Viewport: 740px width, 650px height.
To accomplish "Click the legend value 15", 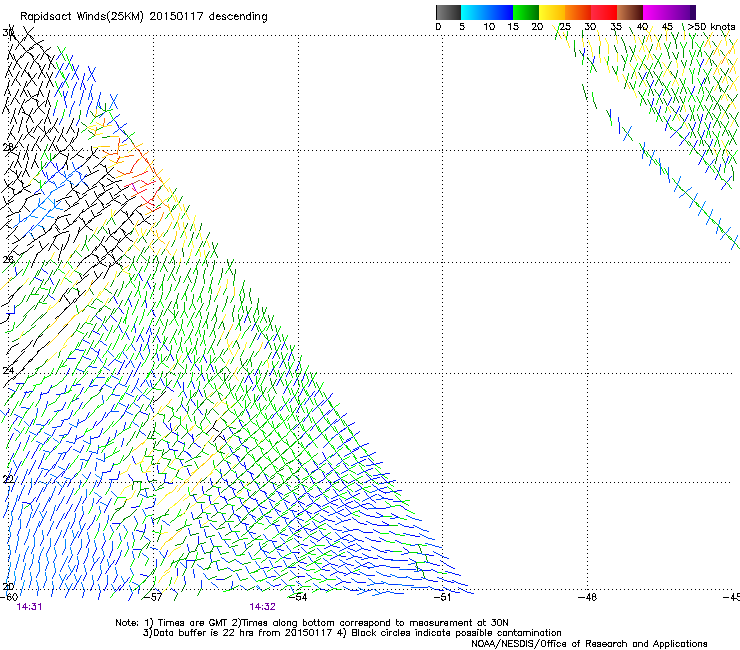I will 513,27.
